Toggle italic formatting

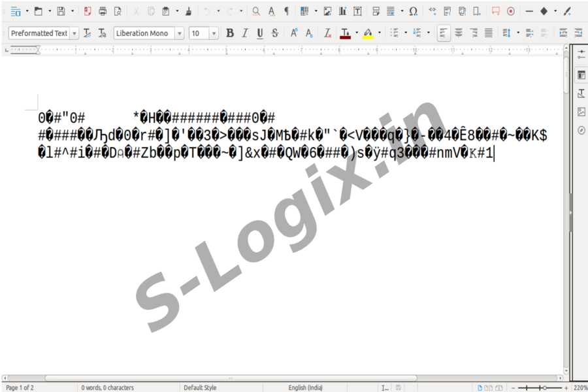(x=245, y=33)
